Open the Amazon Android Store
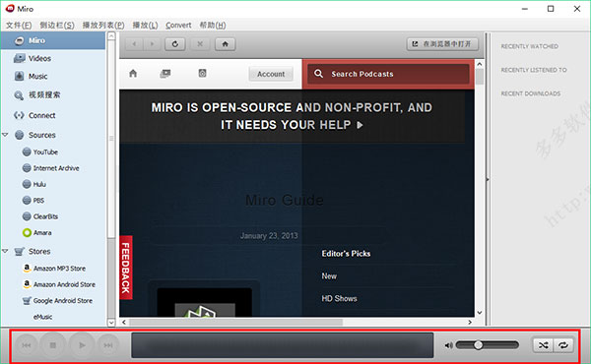 pyautogui.click(x=64, y=284)
